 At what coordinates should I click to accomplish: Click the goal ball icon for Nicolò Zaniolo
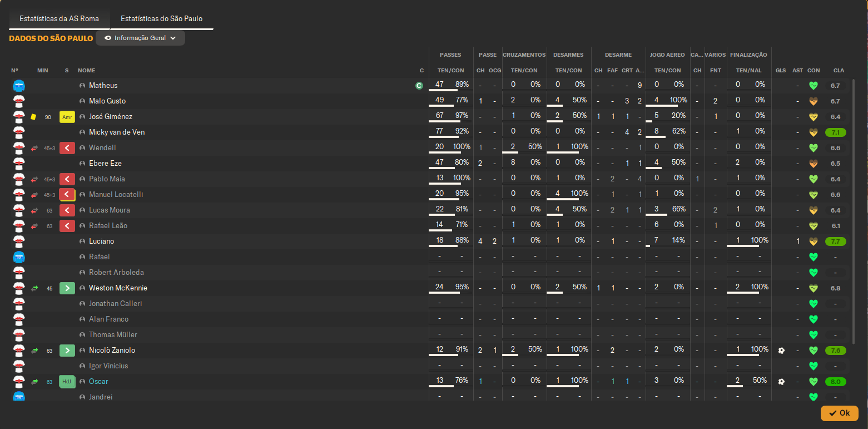tap(781, 351)
